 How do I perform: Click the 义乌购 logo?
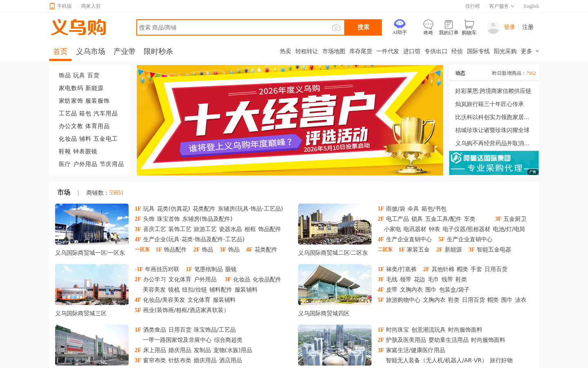(78, 27)
